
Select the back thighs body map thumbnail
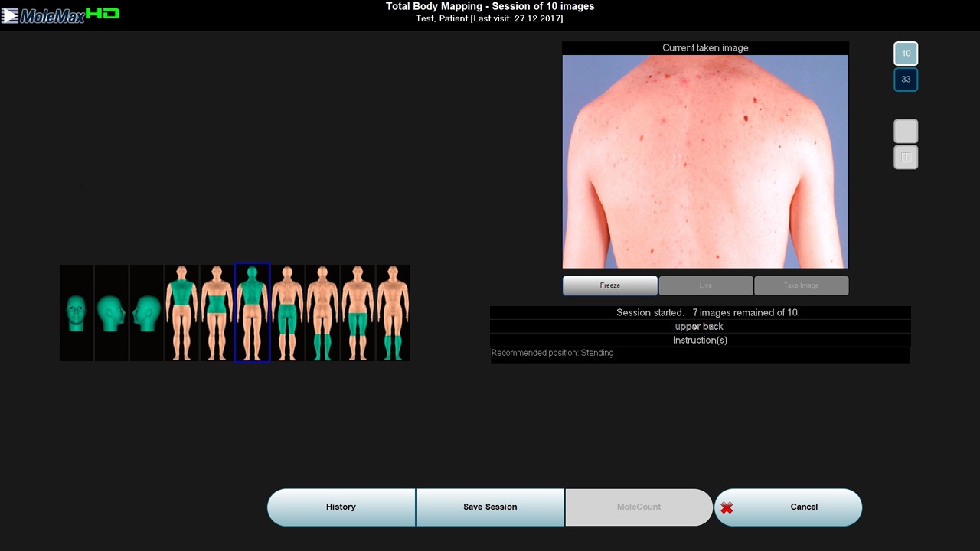(288, 313)
